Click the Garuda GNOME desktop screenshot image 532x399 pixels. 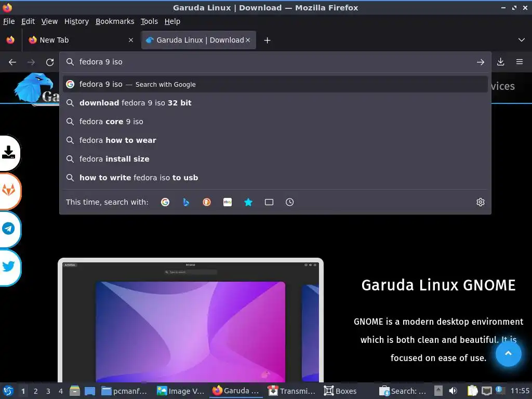[x=191, y=320]
